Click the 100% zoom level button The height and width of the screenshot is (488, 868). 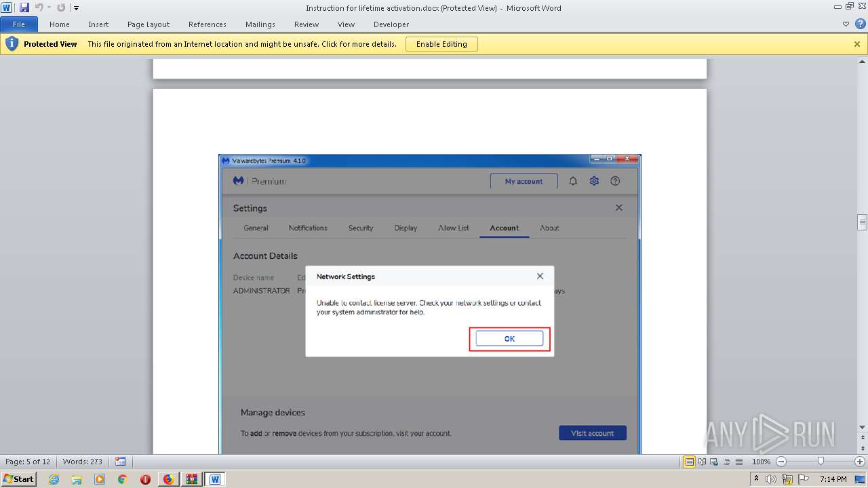click(761, 462)
